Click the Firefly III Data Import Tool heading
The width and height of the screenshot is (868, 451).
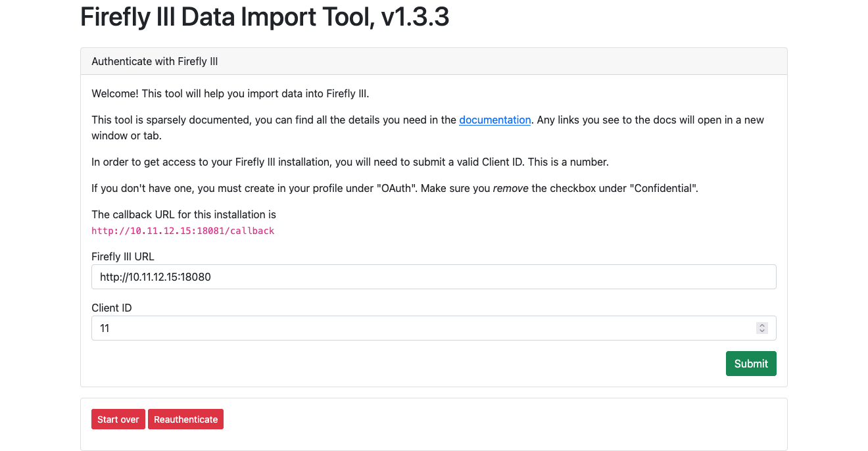pos(264,17)
